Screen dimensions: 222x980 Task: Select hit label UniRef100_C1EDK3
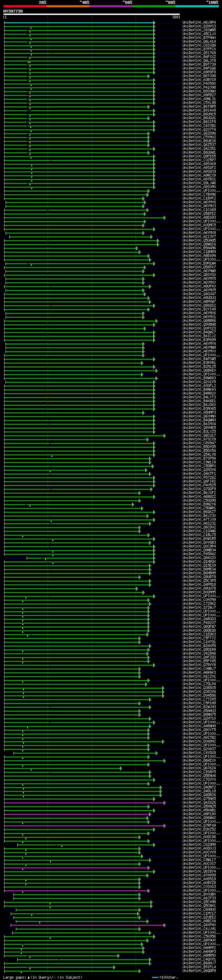[199, 634]
